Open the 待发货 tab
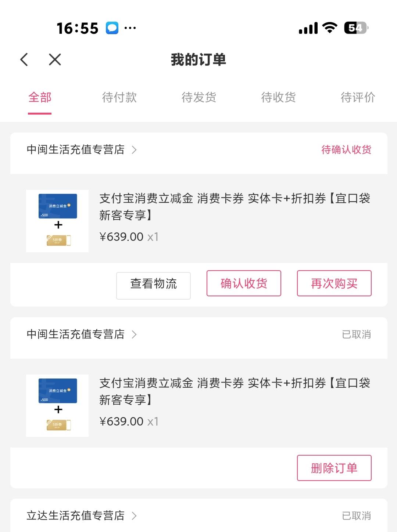Image resolution: width=397 pixels, height=532 pixels. coord(199,98)
